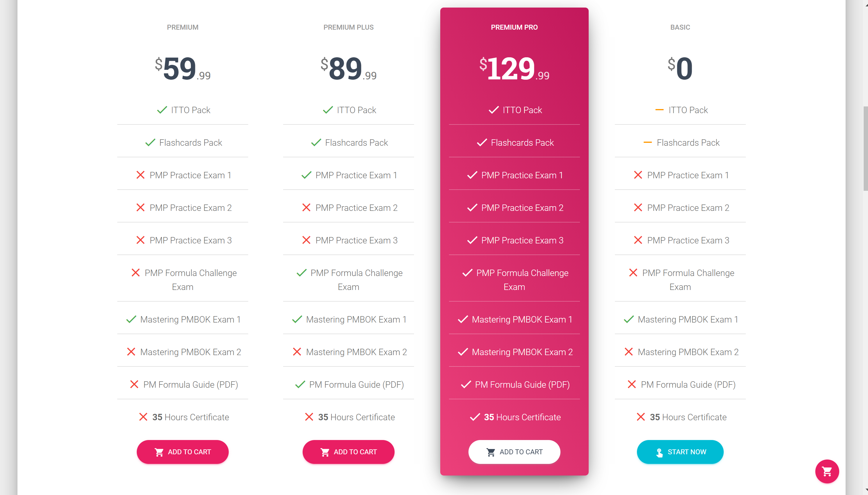Click the ADD TO CART button for Premium Pro
Screen dimensions: 868x495
tap(514, 451)
